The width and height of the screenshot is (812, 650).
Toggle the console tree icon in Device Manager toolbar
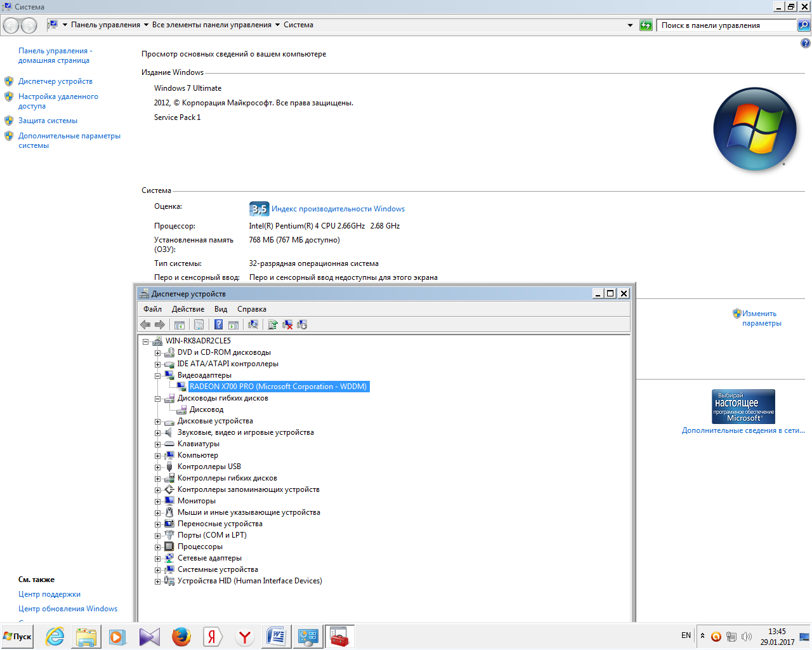(180, 324)
